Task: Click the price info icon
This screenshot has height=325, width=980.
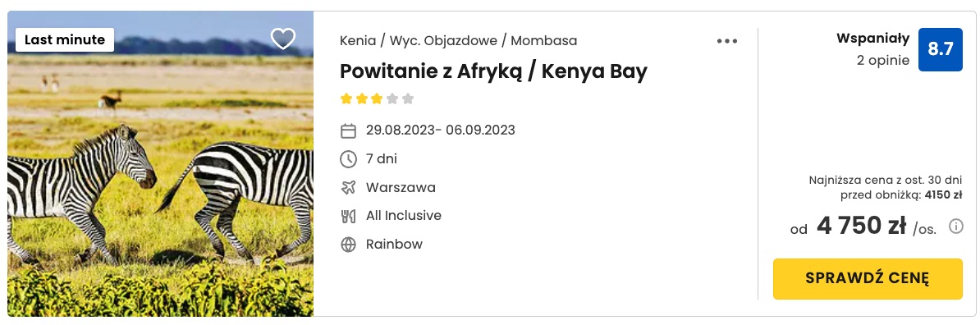Action: pyautogui.click(x=955, y=227)
